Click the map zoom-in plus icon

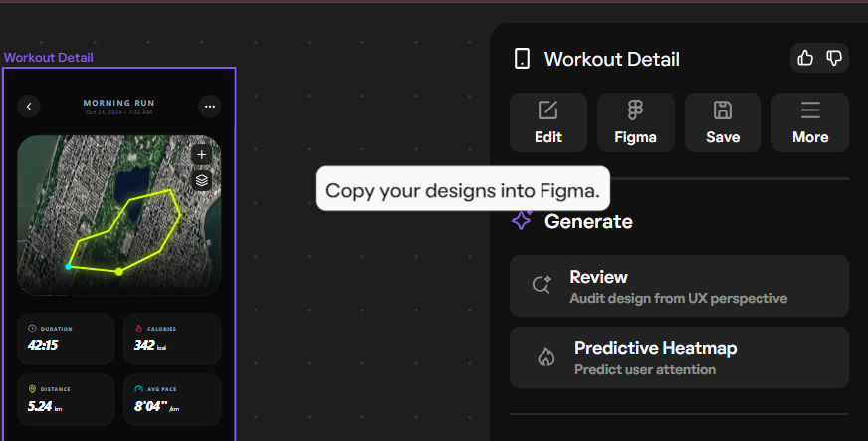coord(202,155)
